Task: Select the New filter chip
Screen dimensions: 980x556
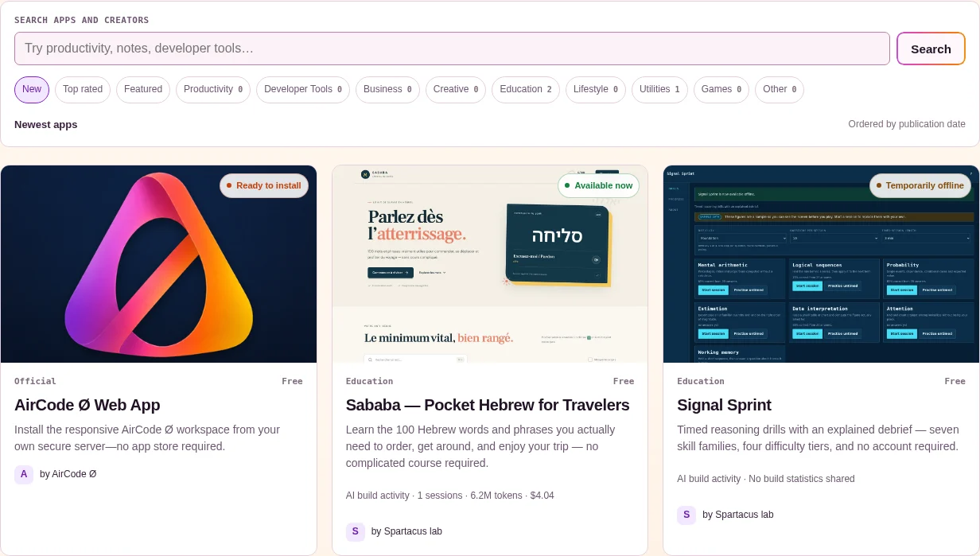Action: tap(32, 89)
